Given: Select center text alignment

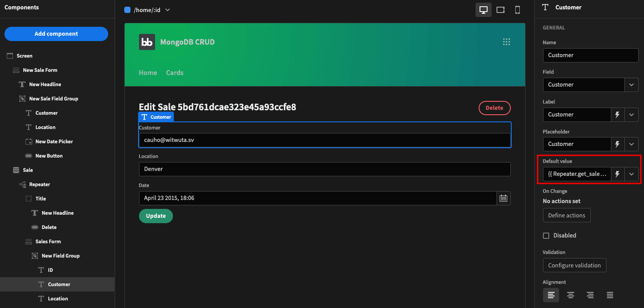Looking at the screenshot, I should pos(571,295).
